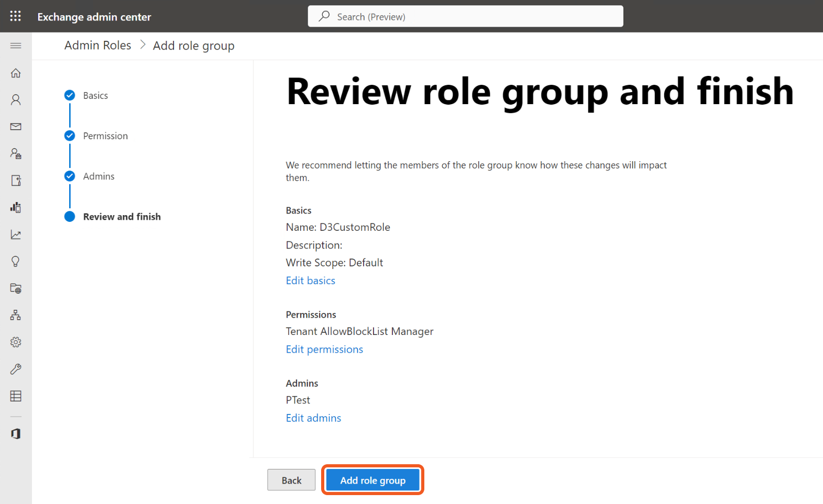This screenshot has width=823, height=504.
Task: Open Organization hierarchy icon in sidebar
Action: click(16, 315)
